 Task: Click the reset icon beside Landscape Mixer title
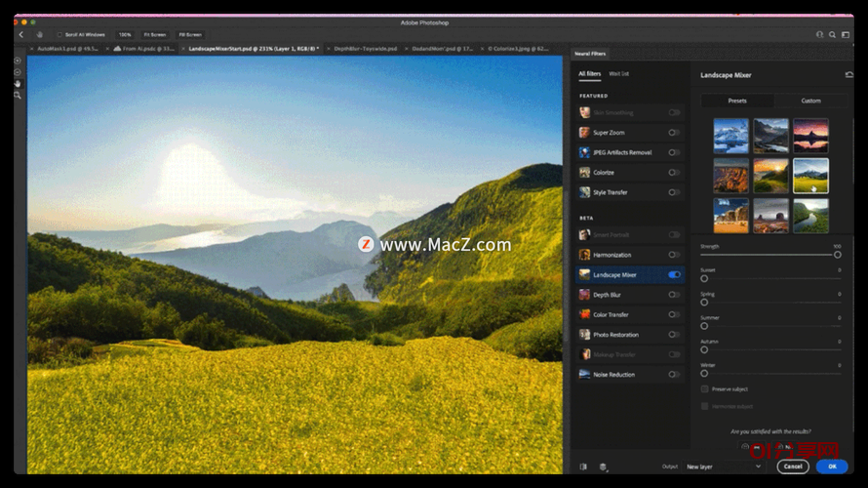[x=848, y=74]
